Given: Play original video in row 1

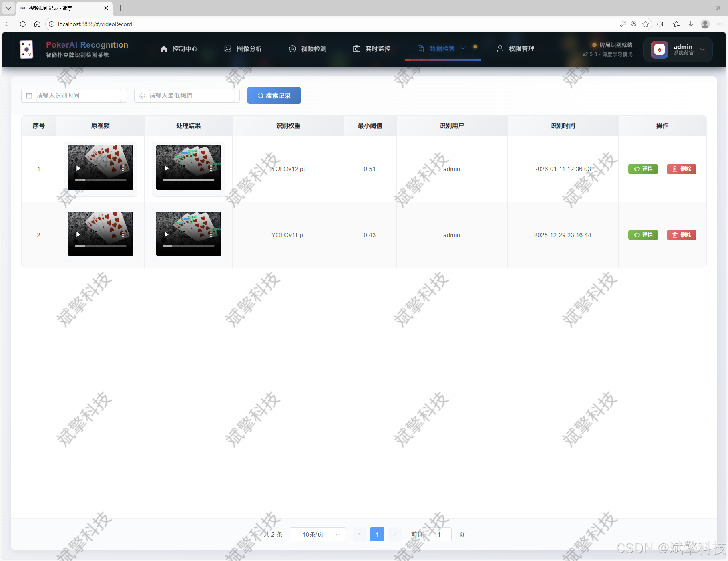Looking at the screenshot, I should point(78,168).
